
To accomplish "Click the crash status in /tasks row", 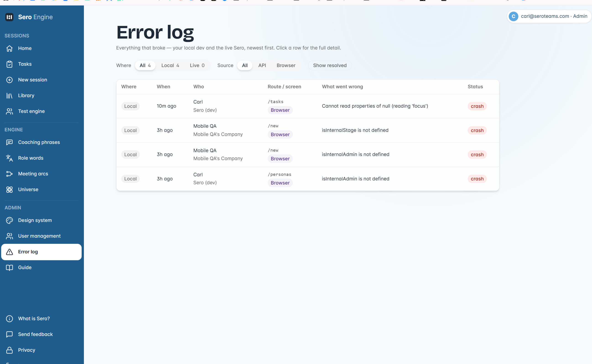I will [x=477, y=106].
